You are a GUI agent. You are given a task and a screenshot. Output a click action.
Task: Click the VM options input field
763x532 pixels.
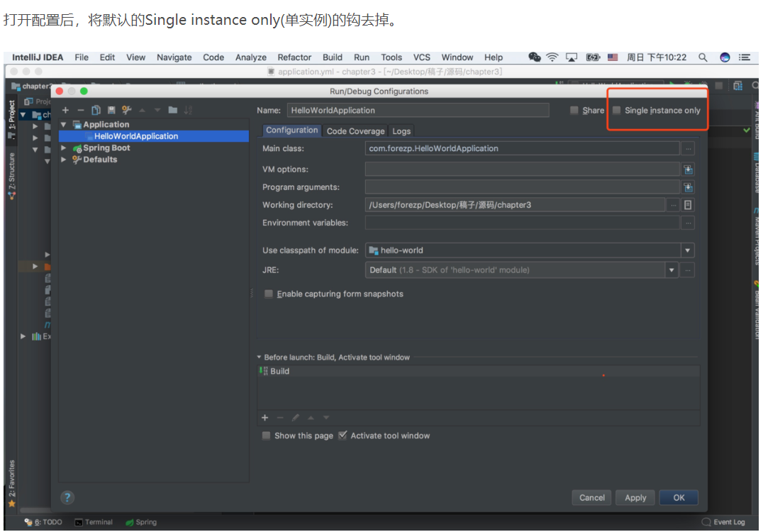pyautogui.click(x=522, y=170)
